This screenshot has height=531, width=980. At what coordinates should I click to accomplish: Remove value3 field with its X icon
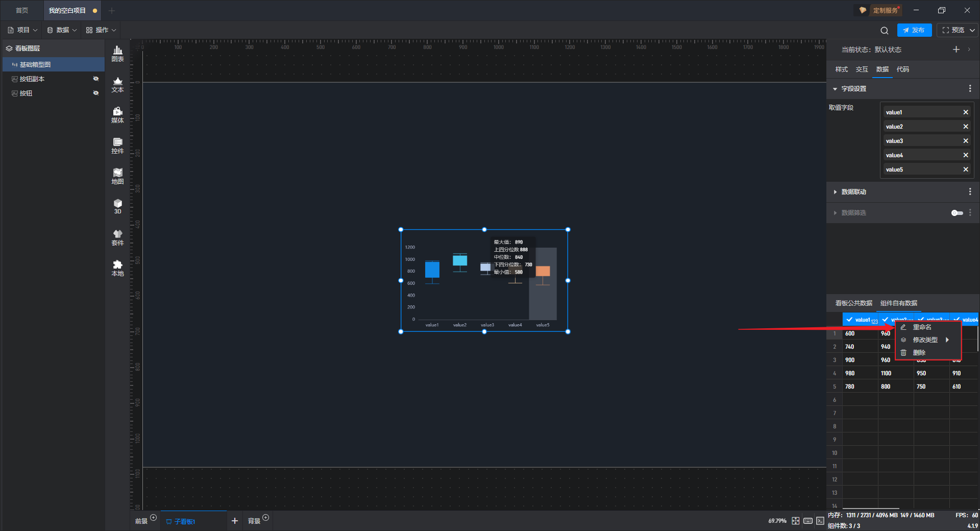pyautogui.click(x=965, y=141)
